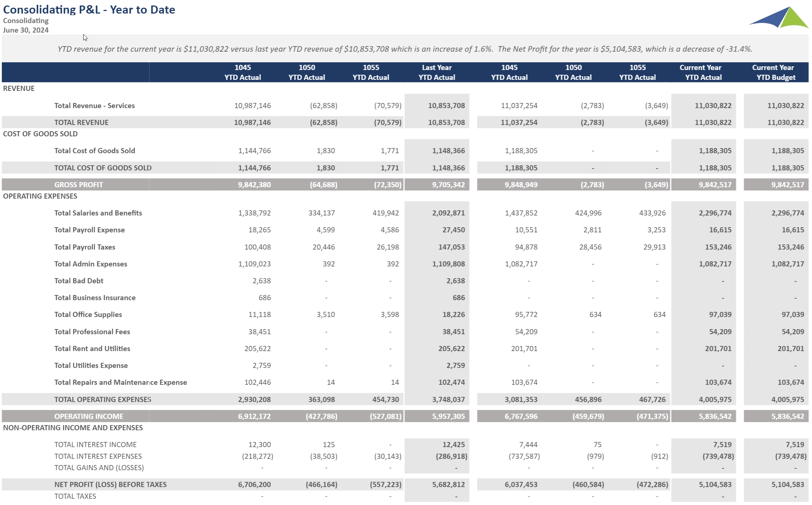
Task: Click the 10,853,708 Last Year Total Revenue - Services value
Action: pyautogui.click(x=446, y=106)
